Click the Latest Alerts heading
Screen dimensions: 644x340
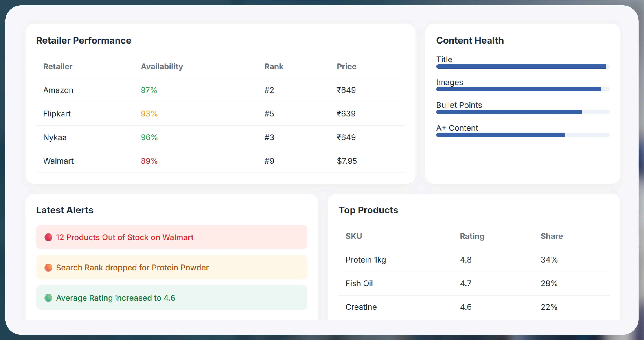(x=65, y=210)
